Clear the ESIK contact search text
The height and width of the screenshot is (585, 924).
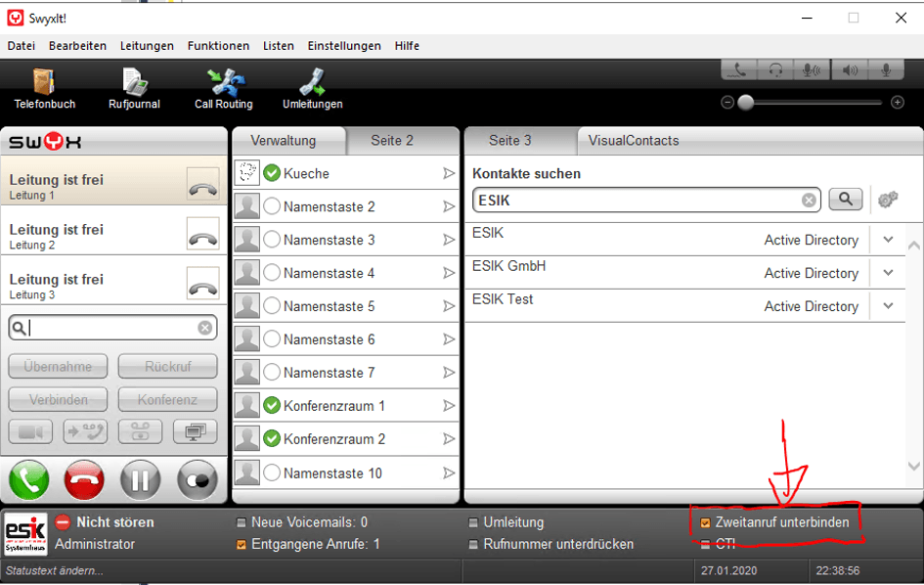pyautogui.click(x=809, y=201)
